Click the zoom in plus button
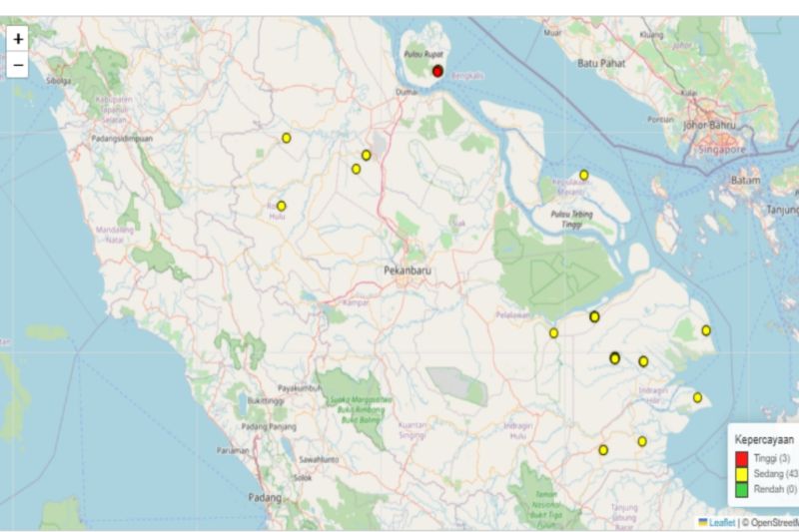This screenshot has width=799, height=532. click(18, 38)
